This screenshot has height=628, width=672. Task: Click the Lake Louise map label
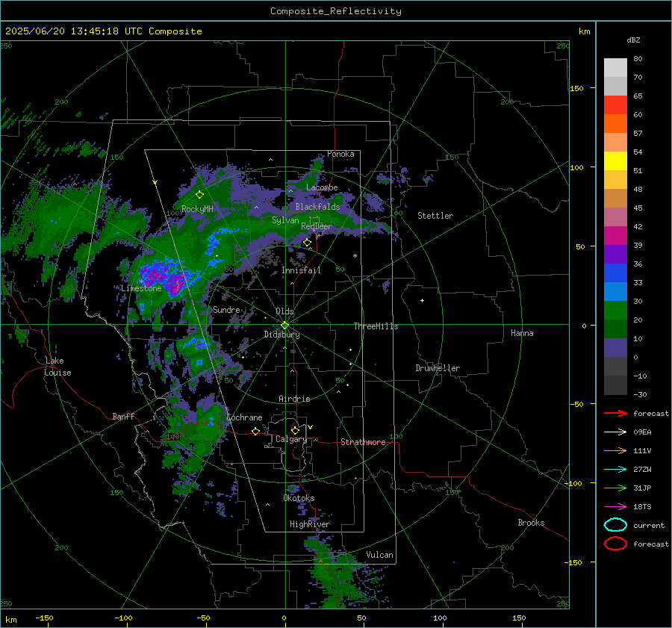tap(57, 367)
